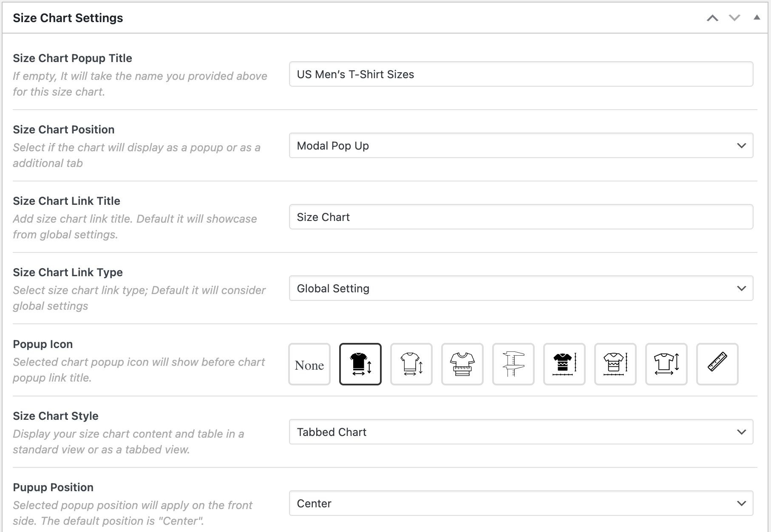Open the Pupup Position dropdown
Image resolution: width=771 pixels, height=532 pixels.
521,504
